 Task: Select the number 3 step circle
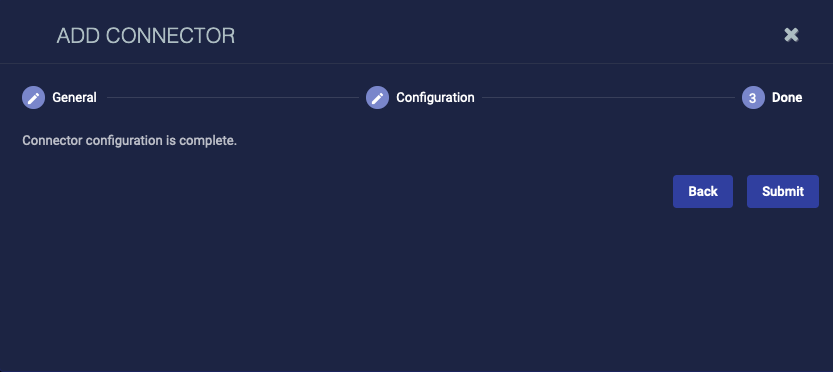click(753, 98)
